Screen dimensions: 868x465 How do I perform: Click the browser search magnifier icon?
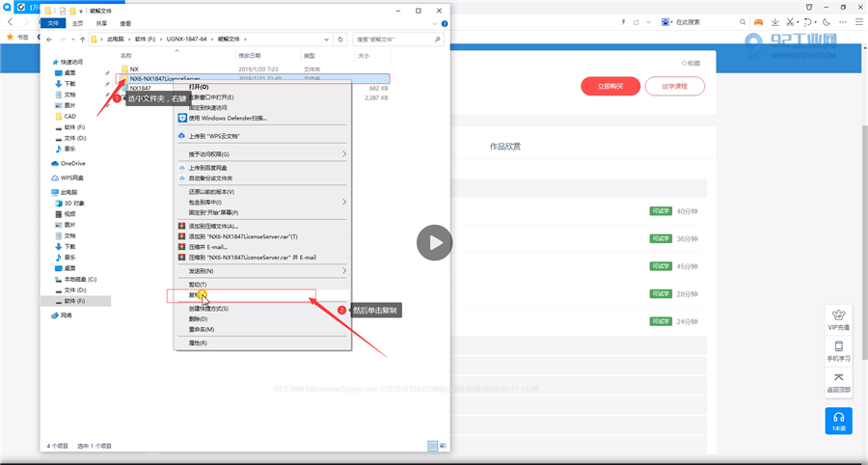[x=743, y=22]
